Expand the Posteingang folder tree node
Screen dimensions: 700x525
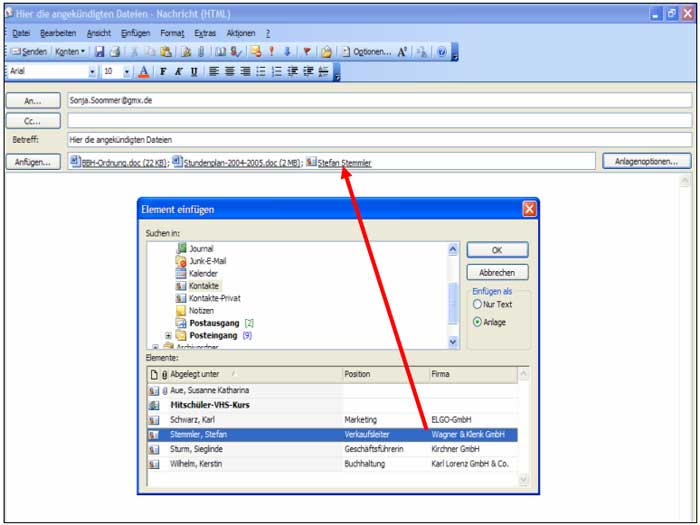click(168, 335)
